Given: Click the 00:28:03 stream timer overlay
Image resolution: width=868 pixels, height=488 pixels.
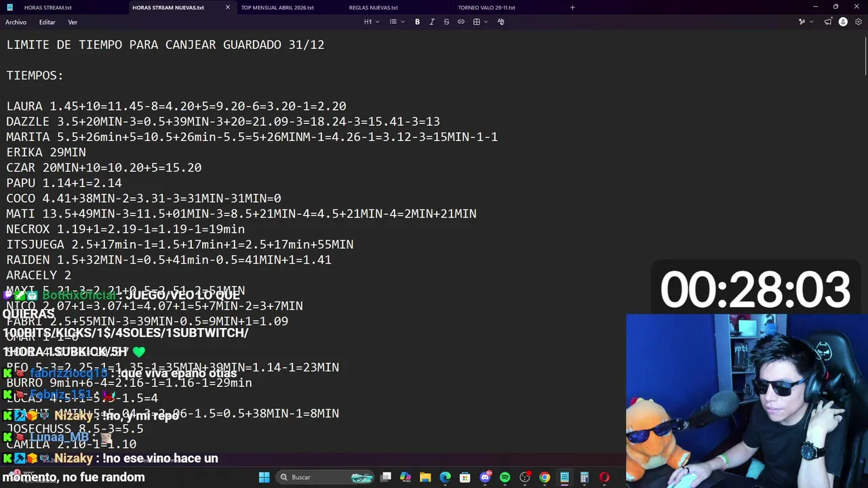Looking at the screenshot, I should [x=755, y=289].
